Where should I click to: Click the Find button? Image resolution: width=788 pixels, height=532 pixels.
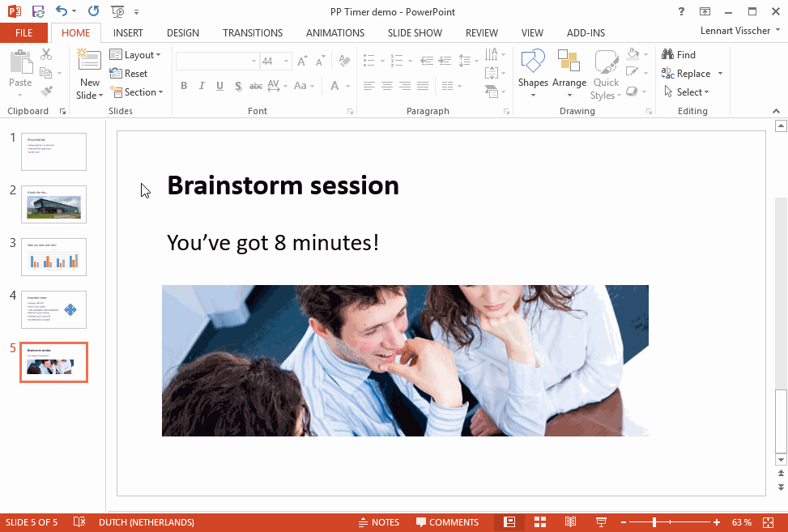click(679, 55)
